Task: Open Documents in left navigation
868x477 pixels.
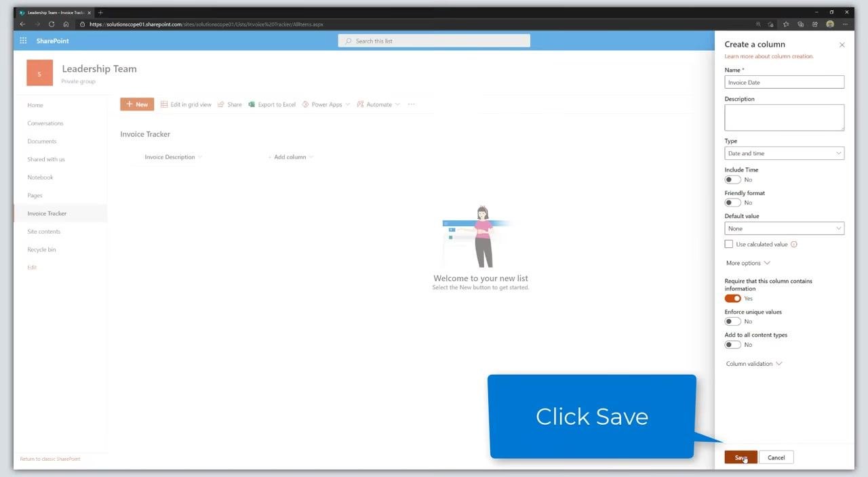Action: (42, 141)
